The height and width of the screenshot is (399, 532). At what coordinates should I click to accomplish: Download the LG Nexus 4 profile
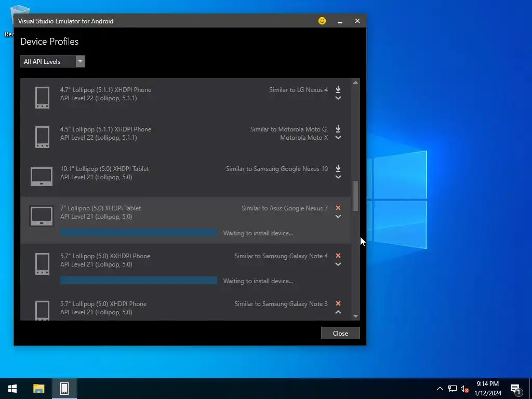coord(338,89)
